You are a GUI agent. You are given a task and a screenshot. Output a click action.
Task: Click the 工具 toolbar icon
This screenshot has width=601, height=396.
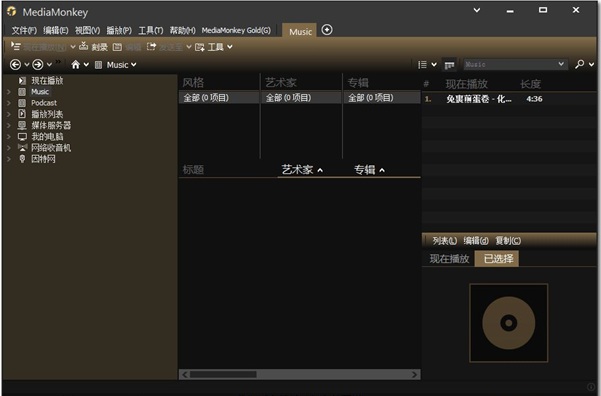(x=200, y=47)
